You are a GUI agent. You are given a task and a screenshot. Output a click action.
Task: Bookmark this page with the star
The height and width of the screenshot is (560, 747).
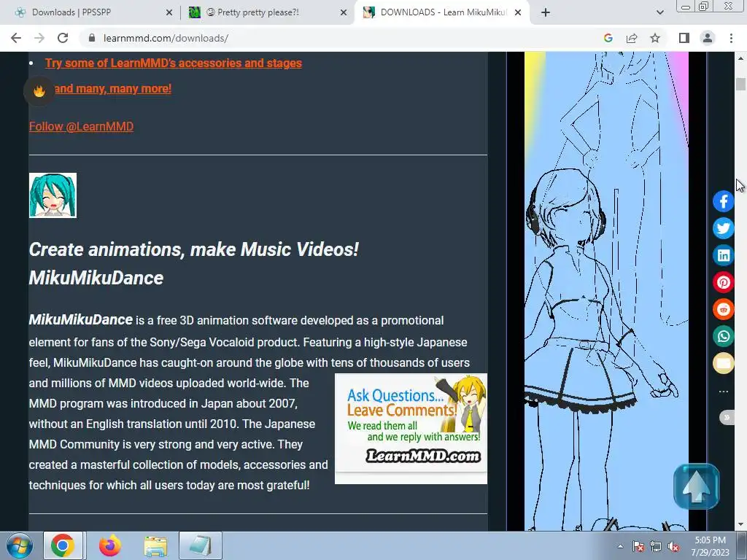click(x=655, y=38)
